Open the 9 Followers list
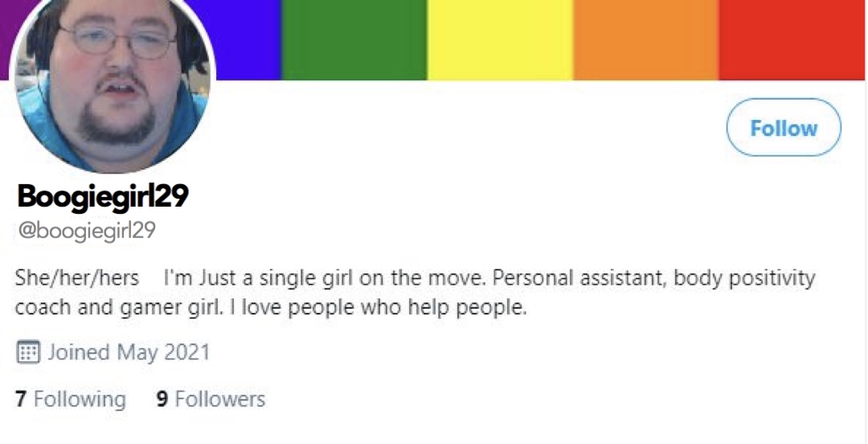The width and height of the screenshot is (868, 444). [x=211, y=399]
